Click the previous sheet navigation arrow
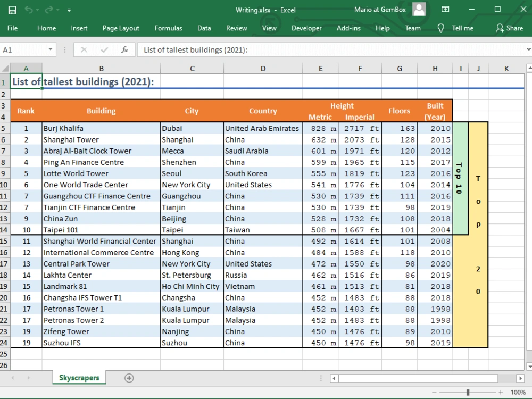The image size is (532, 399). point(13,378)
